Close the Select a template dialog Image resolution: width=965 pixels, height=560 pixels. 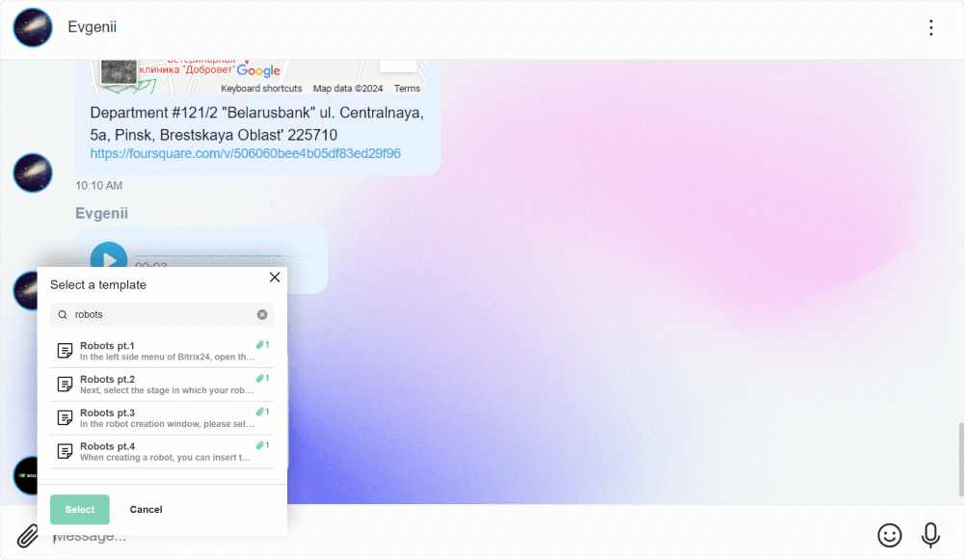coord(275,278)
